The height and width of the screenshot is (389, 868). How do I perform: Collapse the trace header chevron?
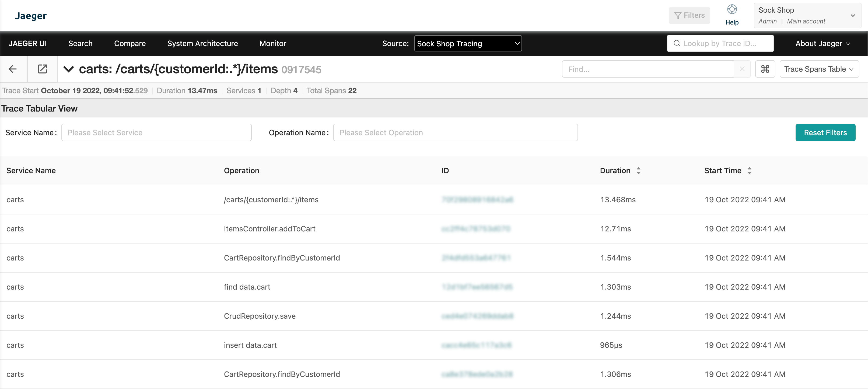[x=68, y=69]
